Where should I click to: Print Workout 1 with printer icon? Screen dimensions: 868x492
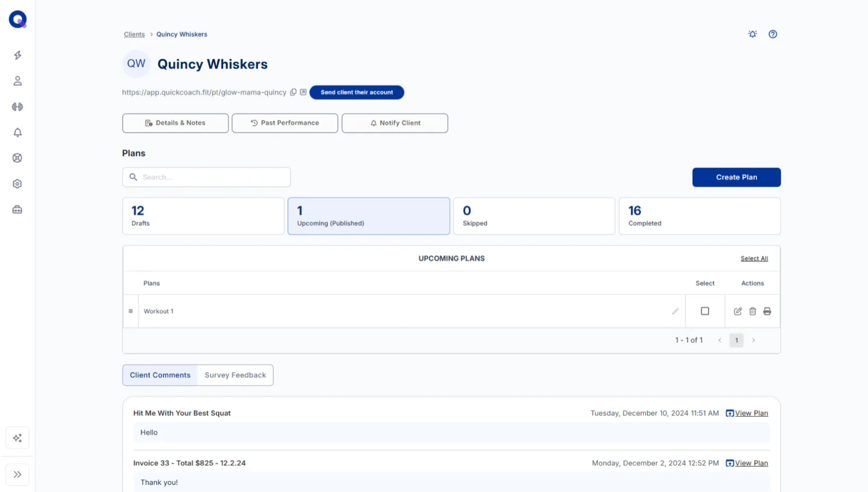(x=767, y=311)
